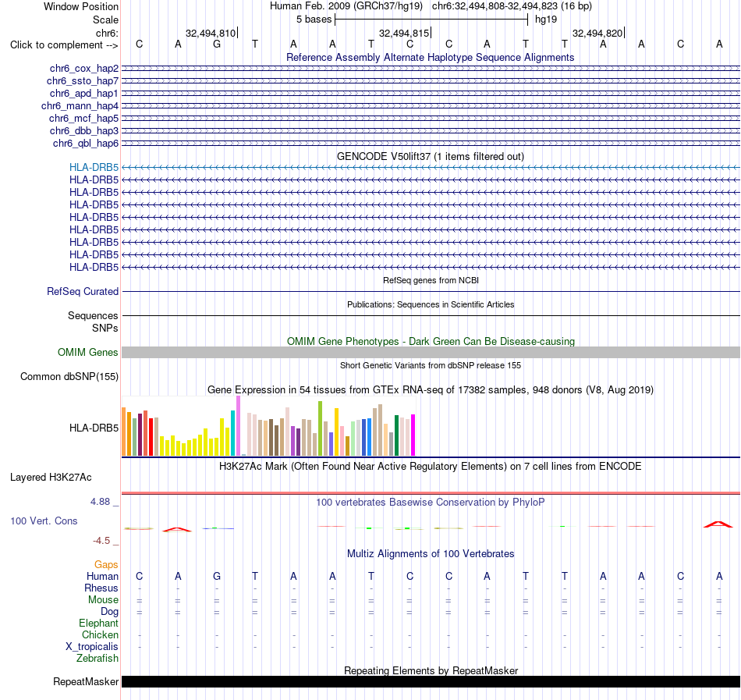Click the G base in the Human alignment row
741x700 pixels.
point(216,576)
